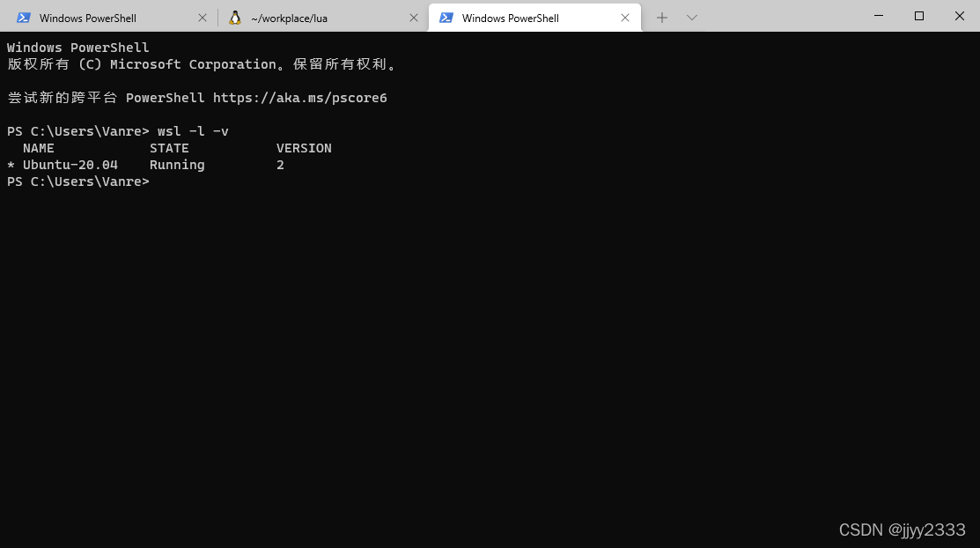Screen dimensions: 980x548
Task: Click the PowerShell icon on first tab
Action: 23,18
